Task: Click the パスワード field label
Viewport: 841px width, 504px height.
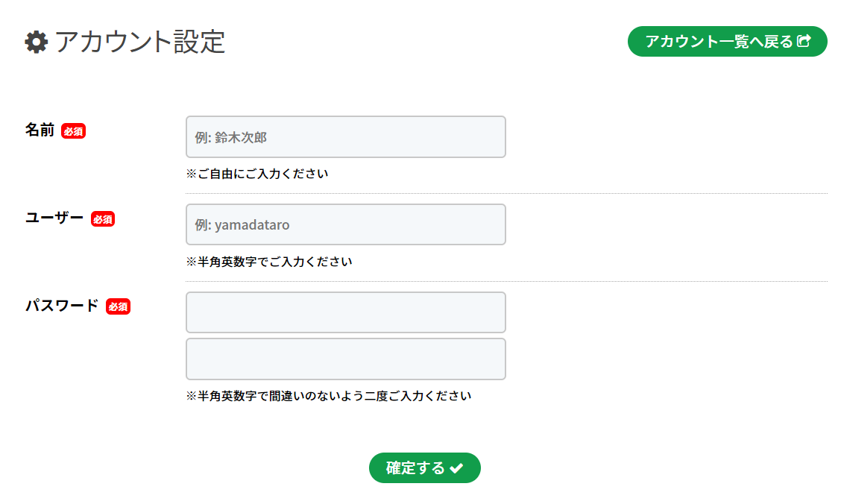Action: (62, 306)
